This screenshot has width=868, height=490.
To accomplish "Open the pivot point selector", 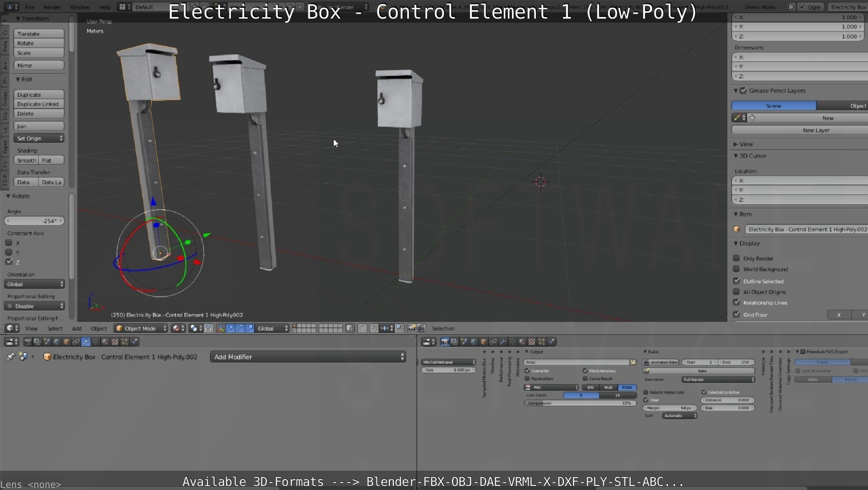I will pos(195,328).
